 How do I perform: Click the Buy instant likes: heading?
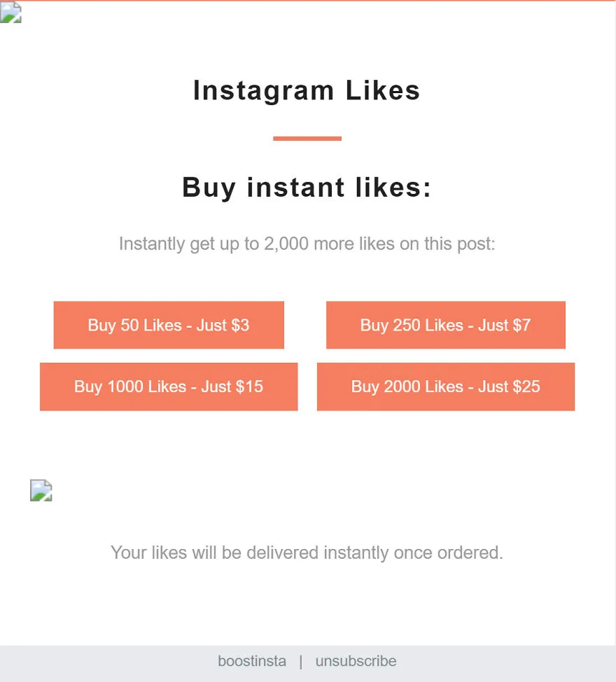tap(307, 188)
